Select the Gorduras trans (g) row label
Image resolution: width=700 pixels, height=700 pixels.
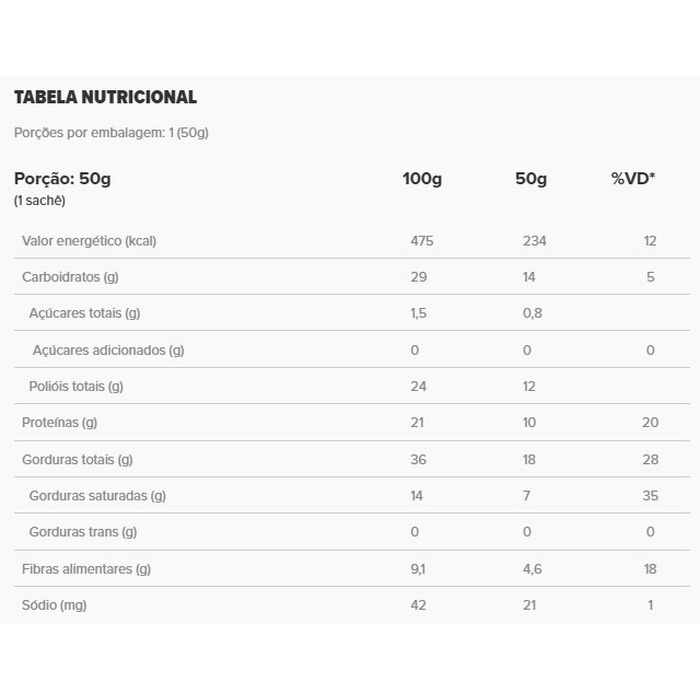[83, 532]
